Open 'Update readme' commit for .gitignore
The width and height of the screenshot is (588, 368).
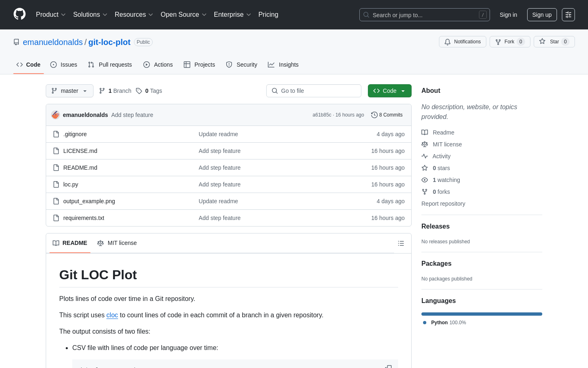click(x=218, y=134)
